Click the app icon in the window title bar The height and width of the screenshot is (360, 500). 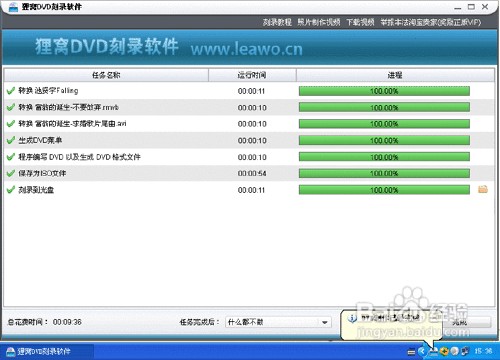click(13, 7)
